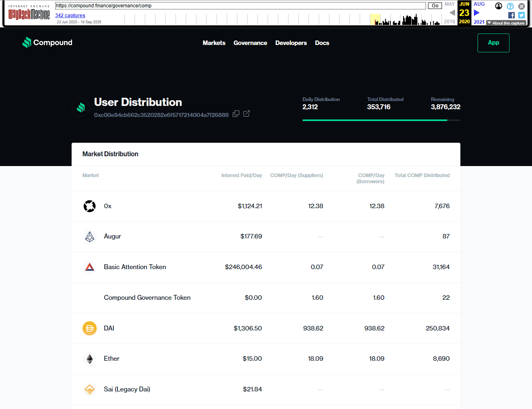
Task: Select the Ether market name
Action: (112, 359)
